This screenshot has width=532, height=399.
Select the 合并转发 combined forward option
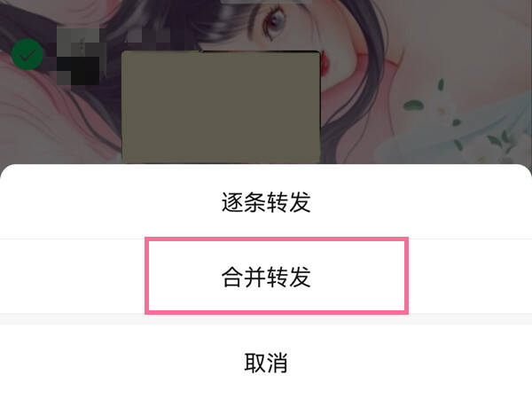(x=266, y=277)
